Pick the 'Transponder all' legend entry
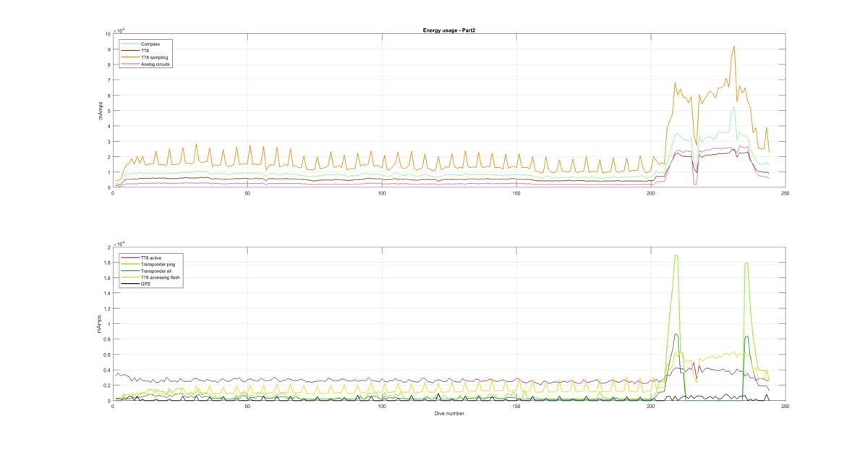868x450 pixels. click(x=145, y=271)
